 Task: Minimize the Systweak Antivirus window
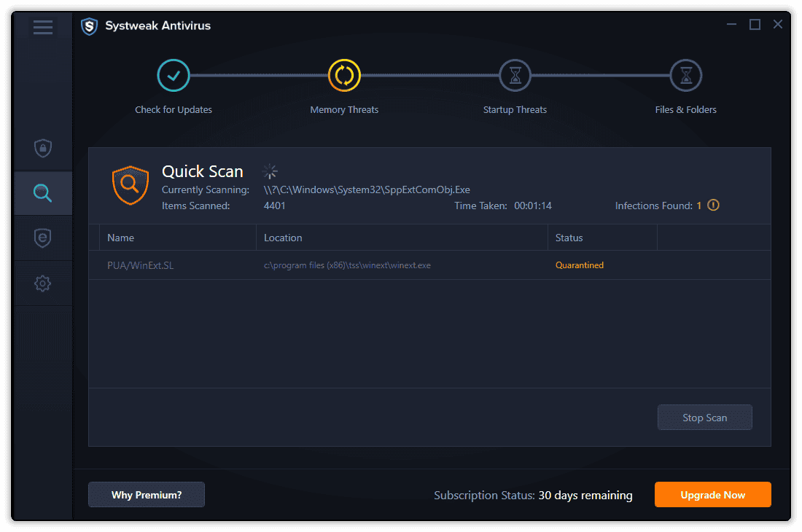click(x=731, y=24)
